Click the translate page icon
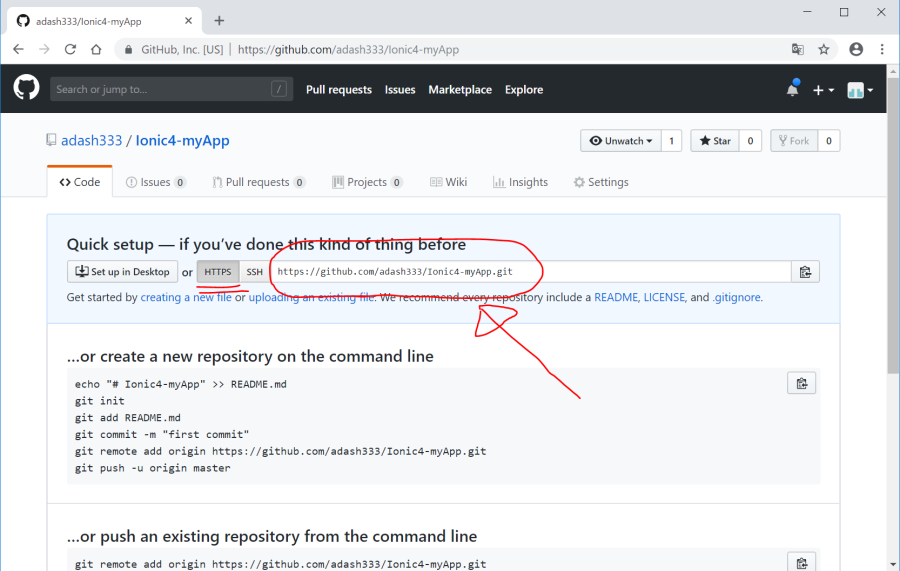This screenshot has height=571, width=900. pyautogui.click(x=797, y=49)
